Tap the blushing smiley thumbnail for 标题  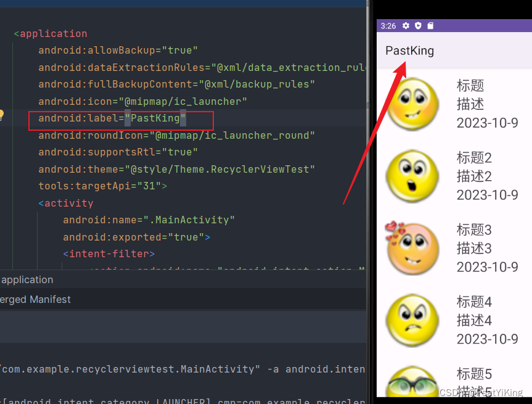[413, 104]
